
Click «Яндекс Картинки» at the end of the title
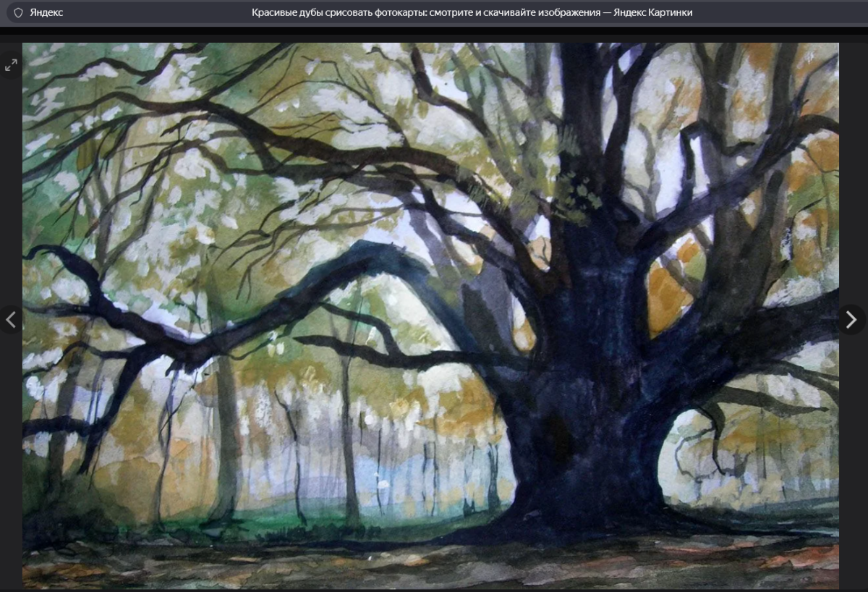click(x=653, y=12)
